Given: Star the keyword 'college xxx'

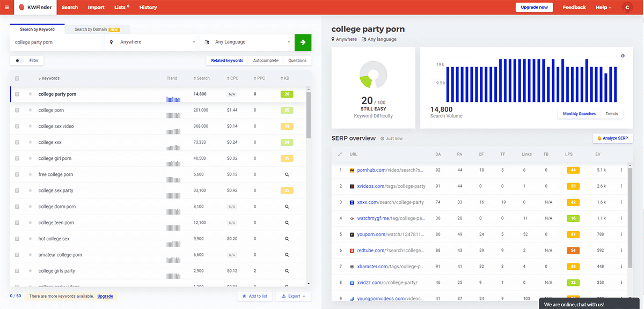Looking at the screenshot, I should 31,142.
